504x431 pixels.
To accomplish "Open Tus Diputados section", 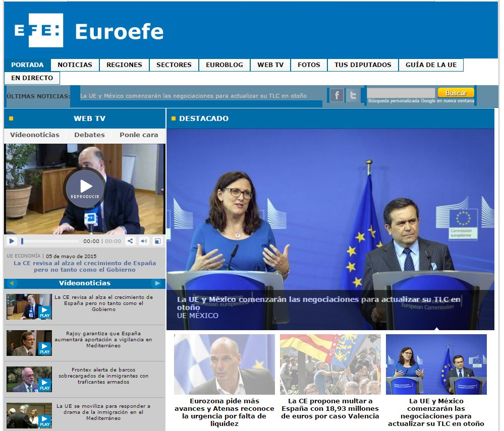I will click(x=363, y=65).
